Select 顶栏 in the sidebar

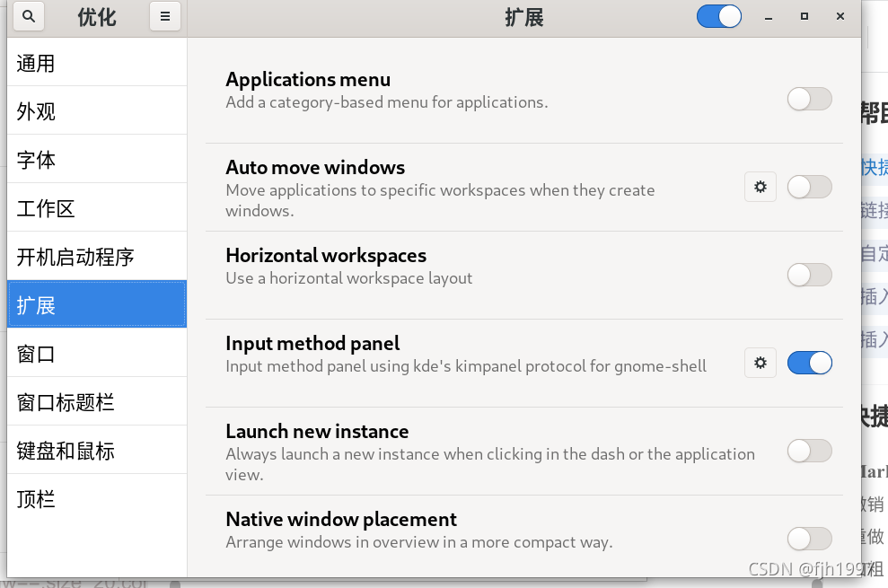(x=36, y=500)
